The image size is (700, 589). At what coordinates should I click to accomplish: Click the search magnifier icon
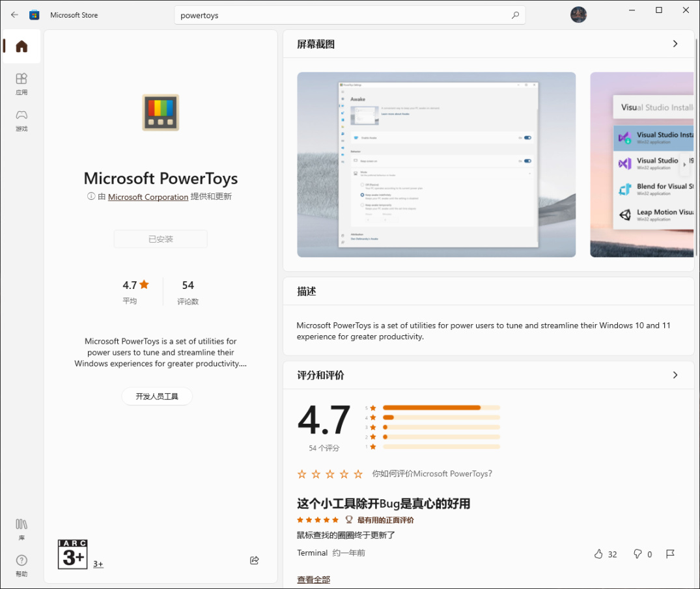515,15
